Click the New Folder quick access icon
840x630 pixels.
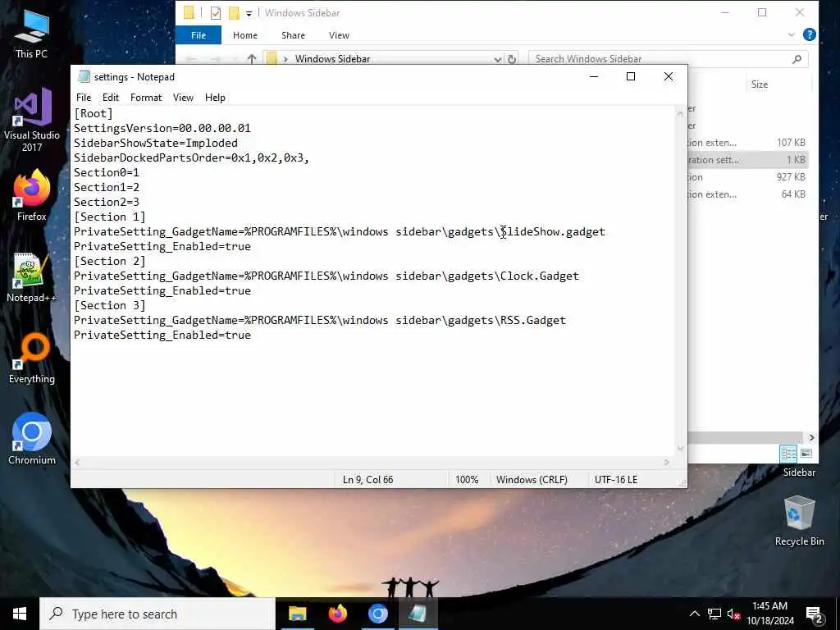(234, 13)
